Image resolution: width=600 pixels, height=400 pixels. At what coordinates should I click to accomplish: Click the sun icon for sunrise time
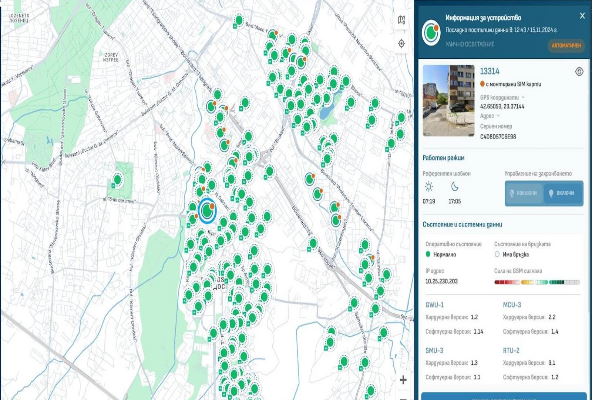[x=429, y=187]
